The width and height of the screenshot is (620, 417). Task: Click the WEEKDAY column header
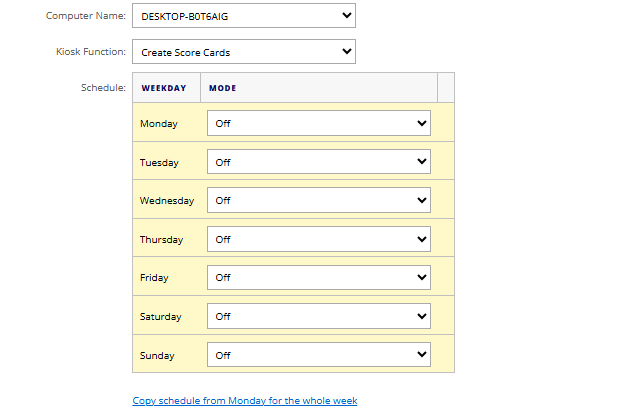164,88
